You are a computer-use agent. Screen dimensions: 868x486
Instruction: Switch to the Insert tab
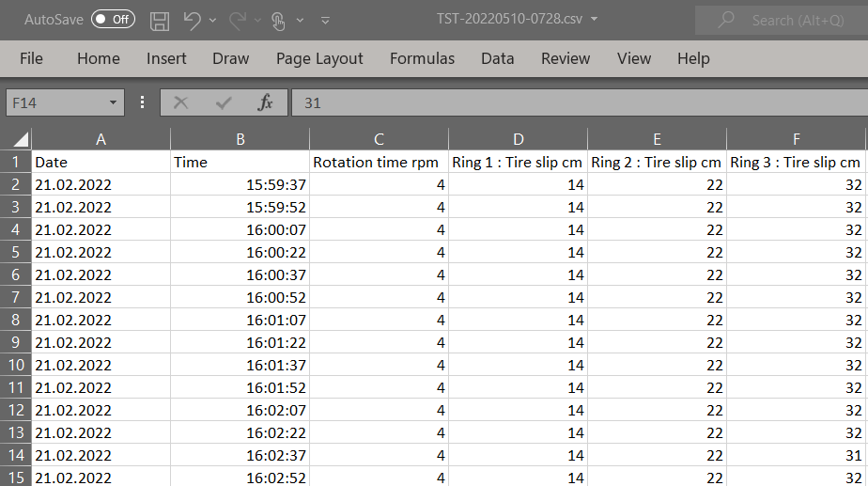(x=166, y=58)
